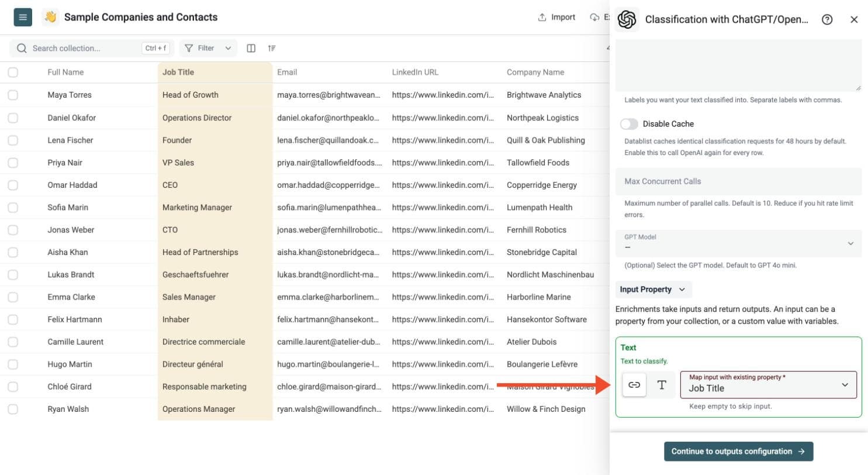
Task: Open the Map input with existing property dropdown
Action: (769, 385)
